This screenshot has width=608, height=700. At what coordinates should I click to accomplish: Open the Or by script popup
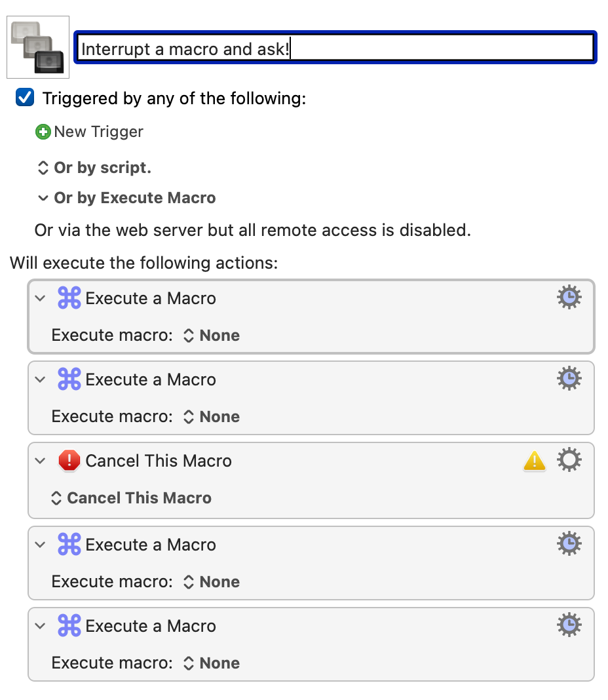tap(94, 168)
